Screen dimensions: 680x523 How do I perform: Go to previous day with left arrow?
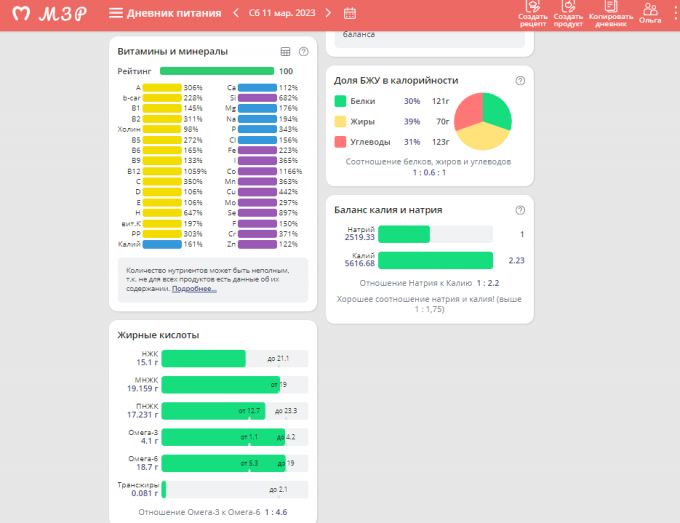click(x=236, y=13)
